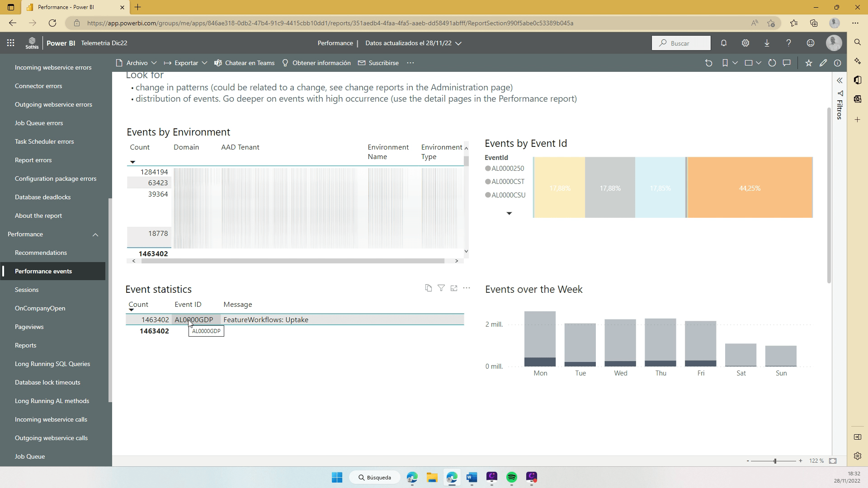The image size is (868, 488).
Task: Go to Long Running SQL Queries page
Action: (x=52, y=364)
